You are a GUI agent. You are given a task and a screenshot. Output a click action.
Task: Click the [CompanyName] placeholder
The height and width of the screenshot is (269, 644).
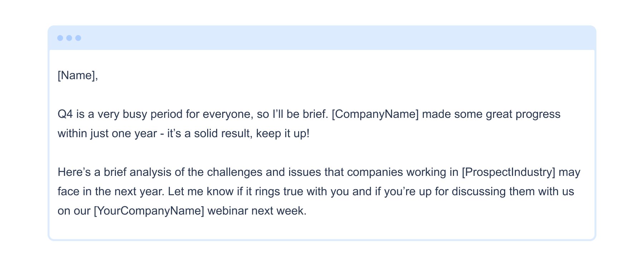tap(375, 114)
